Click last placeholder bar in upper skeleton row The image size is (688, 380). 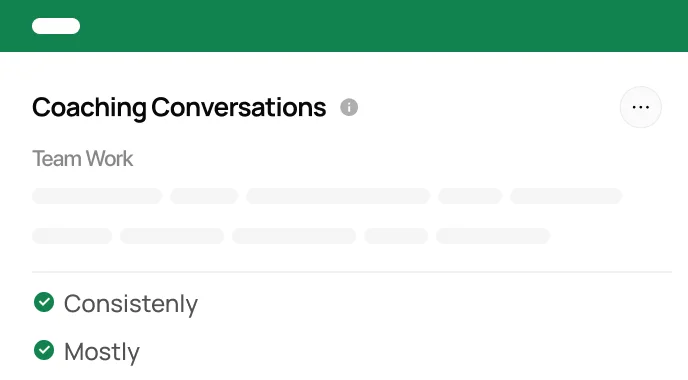[x=566, y=196]
